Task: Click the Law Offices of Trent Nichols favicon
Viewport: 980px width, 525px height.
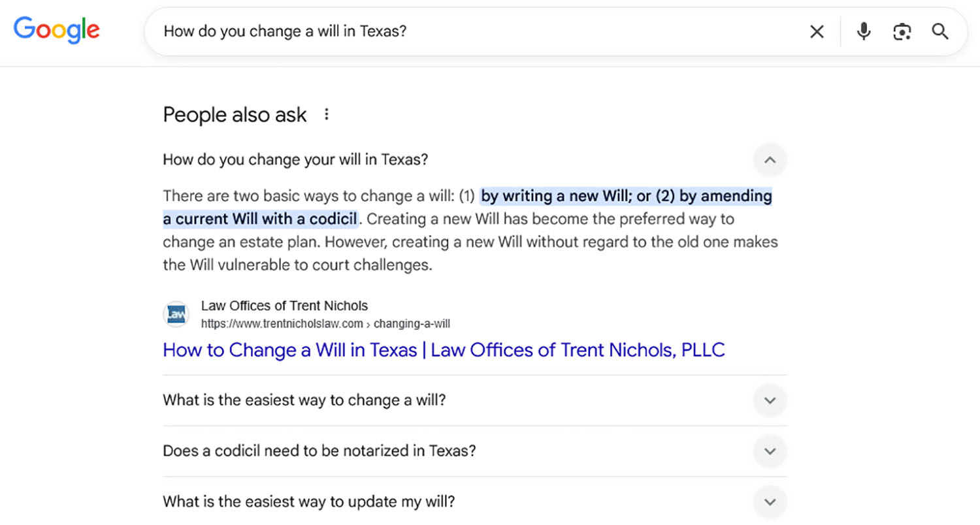Action: 176,314
